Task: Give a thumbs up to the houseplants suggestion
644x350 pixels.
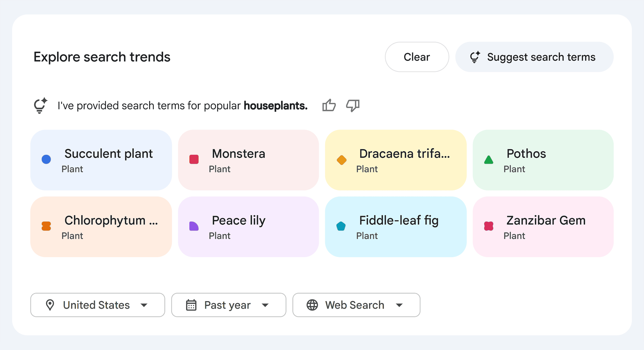Action: tap(329, 105)
